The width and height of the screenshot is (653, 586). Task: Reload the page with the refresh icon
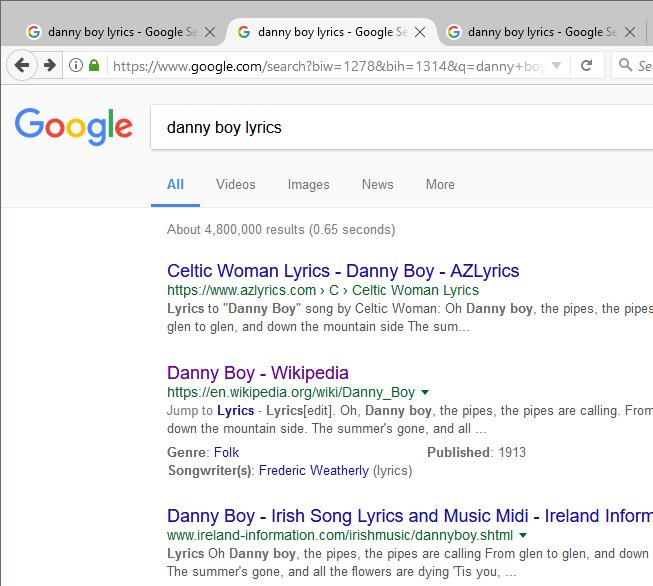click(x=586, y=65)
